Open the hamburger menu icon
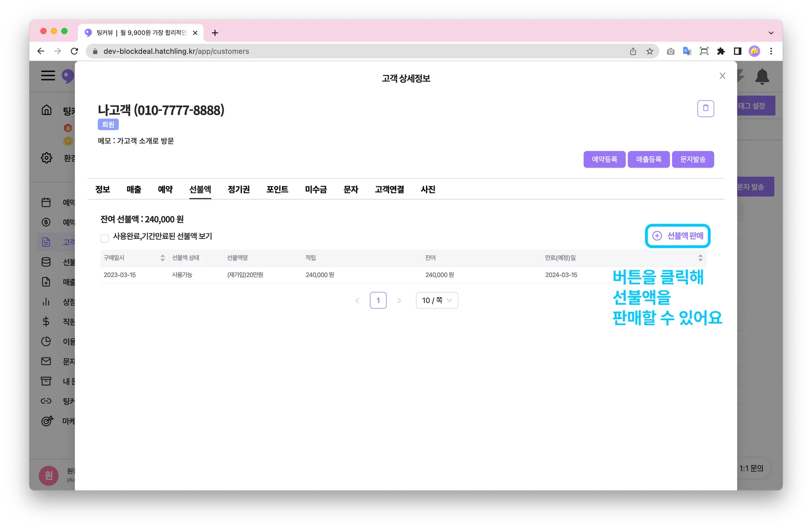The image size is (812, 529). (x=48, y=75)
